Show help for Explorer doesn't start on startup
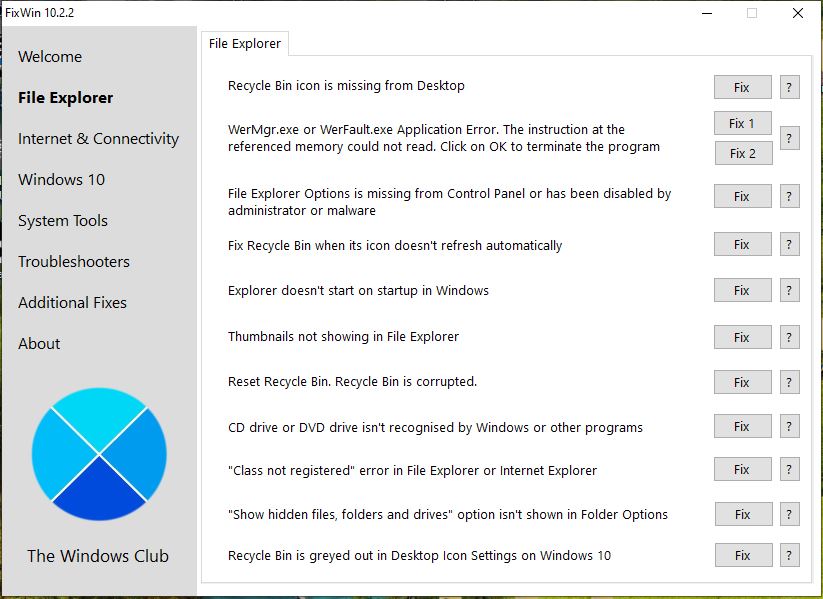823x599 pixels. 789,291
